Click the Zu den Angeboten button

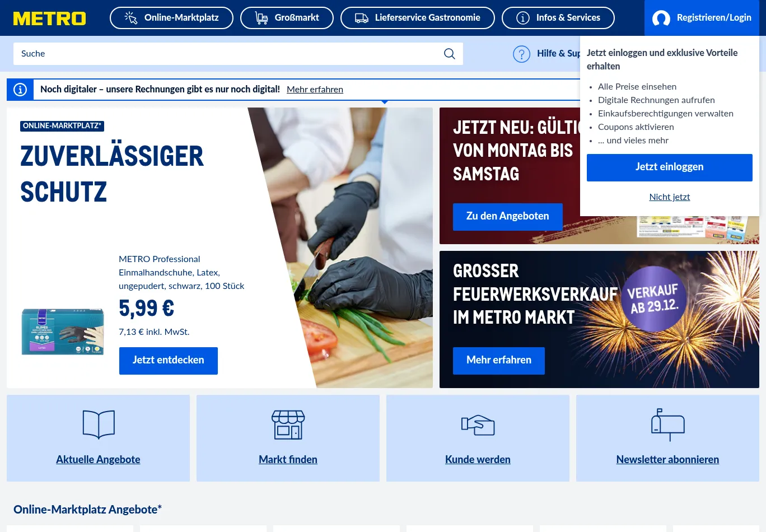point(507,217)
